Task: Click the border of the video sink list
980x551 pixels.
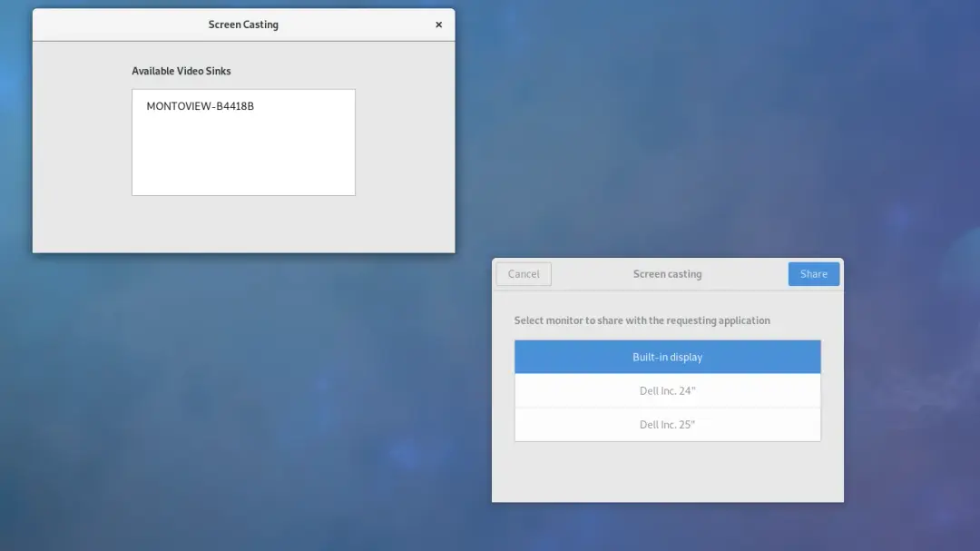Action: [x=132, y=143]
